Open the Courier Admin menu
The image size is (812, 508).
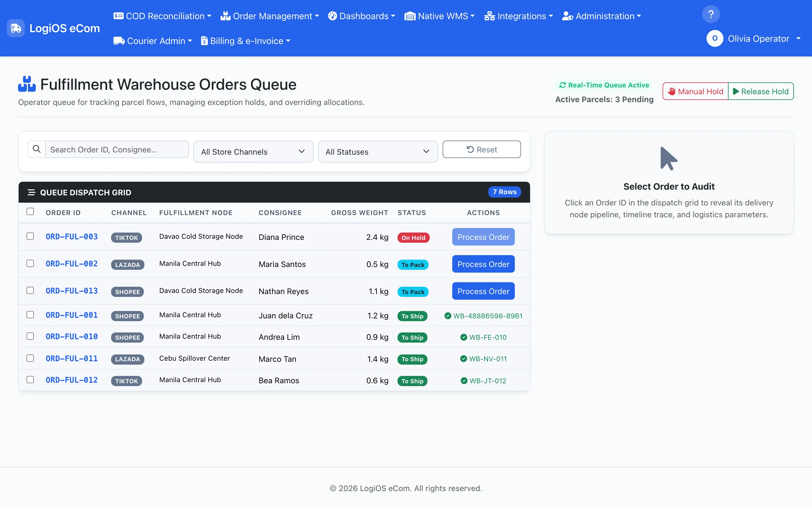pyautogui.click(x=153, y=41)
